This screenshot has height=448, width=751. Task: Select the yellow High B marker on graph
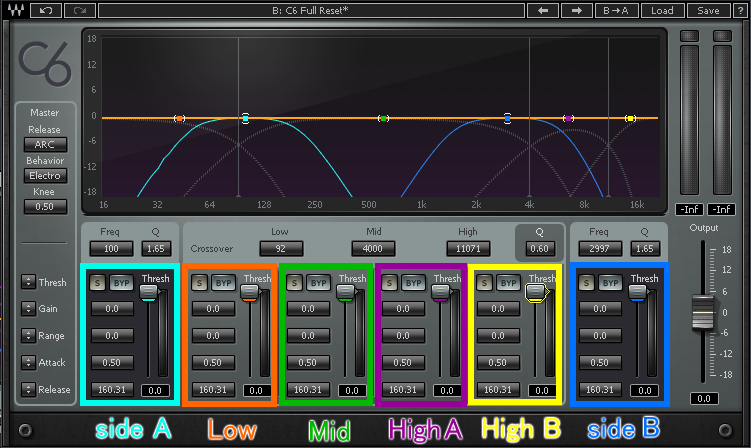coord(630,119)
